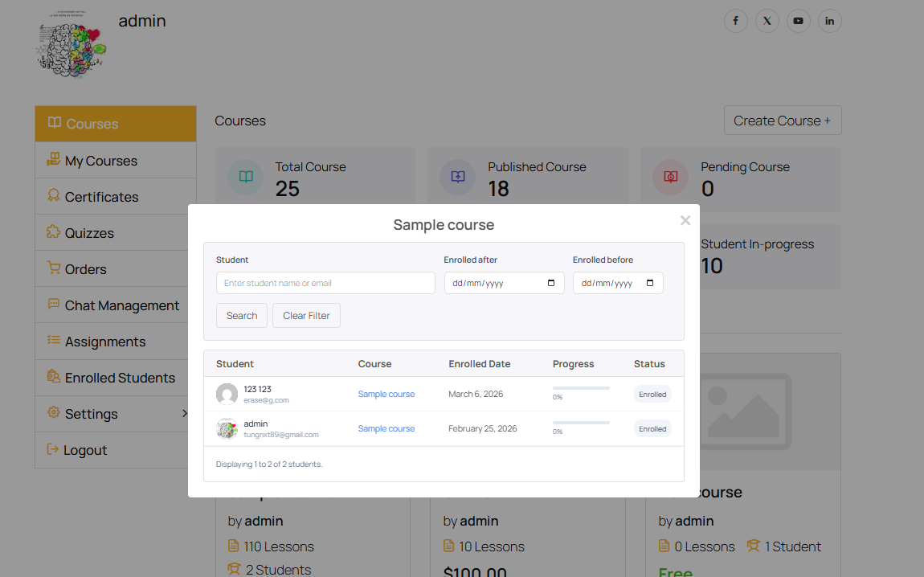Click the Create Course + button

(782, 121)
